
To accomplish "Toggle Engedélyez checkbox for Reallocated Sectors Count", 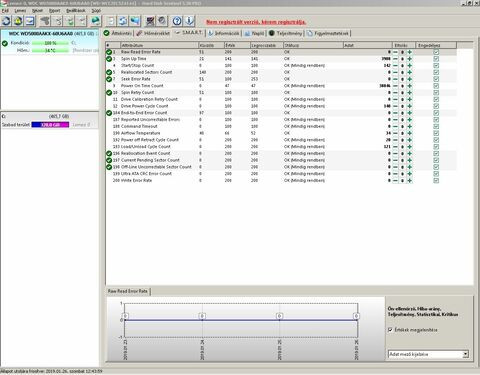I will 436,72.
